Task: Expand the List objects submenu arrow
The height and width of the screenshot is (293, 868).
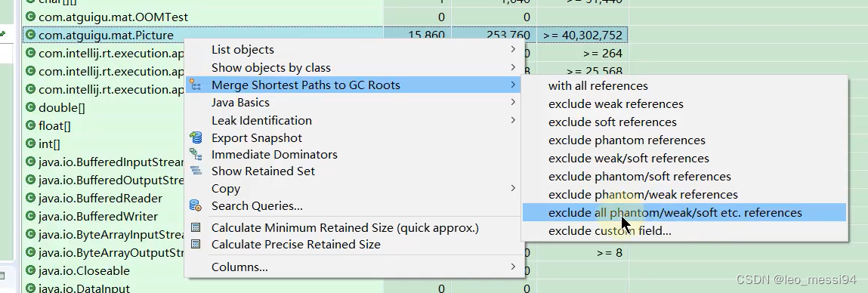Action: tap(513, 49)
